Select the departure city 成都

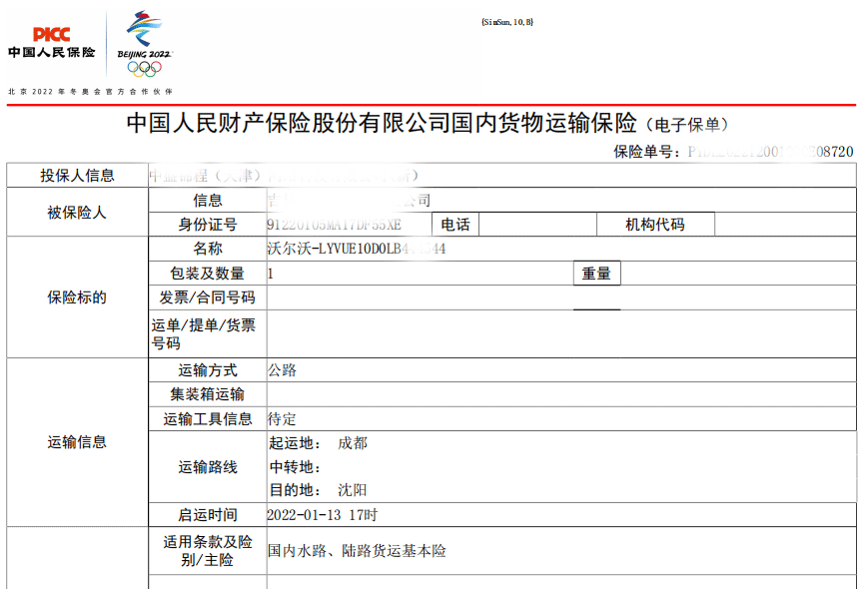tap(354, 442)
